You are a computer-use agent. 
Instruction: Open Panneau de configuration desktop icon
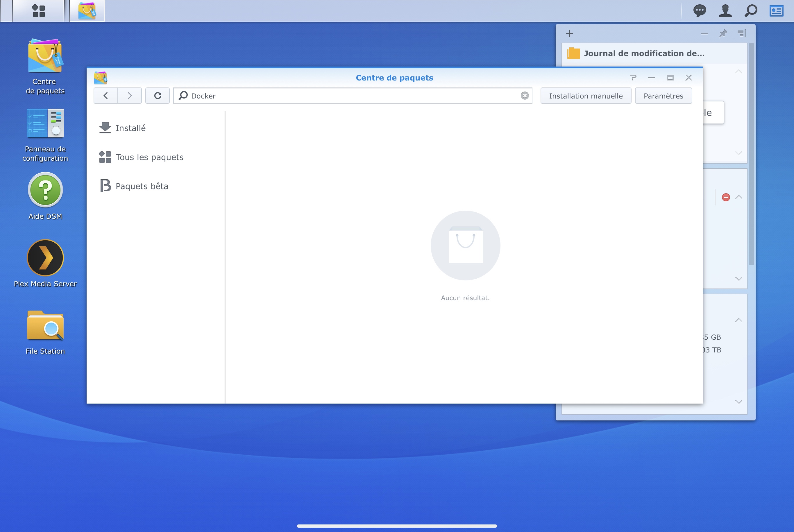tap(45, 123)
